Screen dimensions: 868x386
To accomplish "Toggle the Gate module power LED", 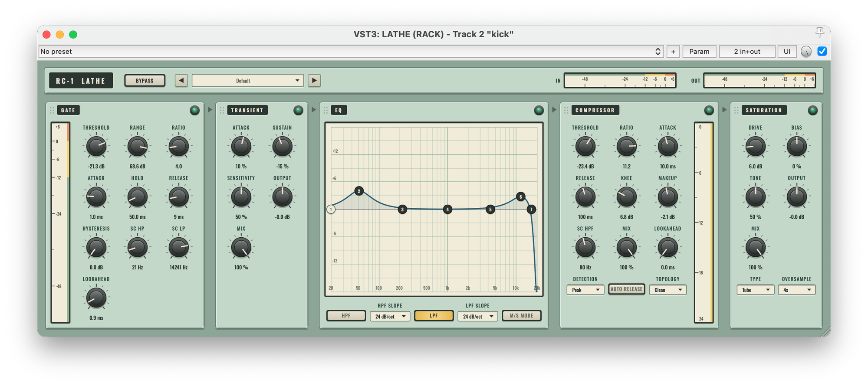I will [x=194, y=110].
